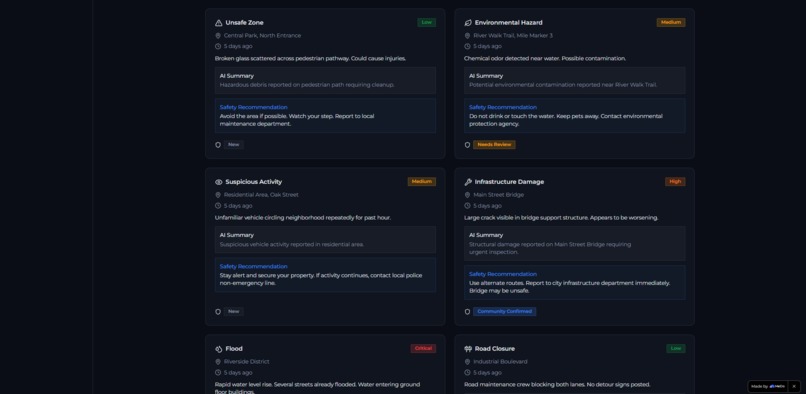Viewport: 806px width, 394px height.
Task: Click the Needs Review status tag
Action: (494, 145)
